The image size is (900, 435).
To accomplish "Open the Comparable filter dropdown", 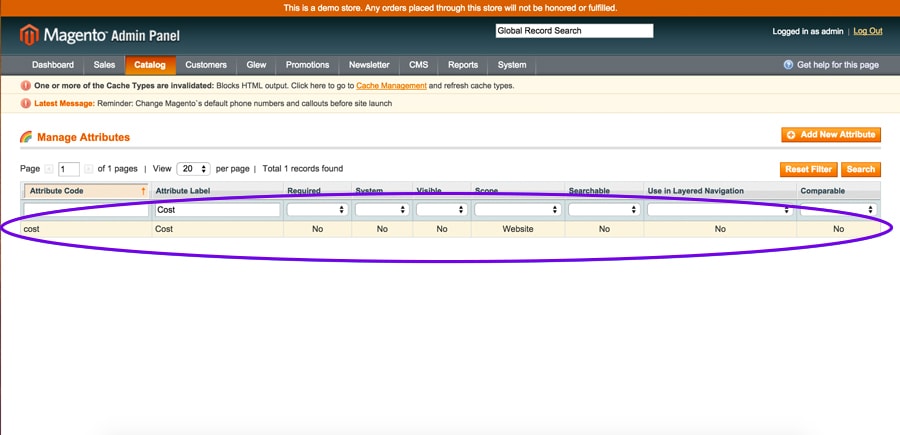I will pos(839,210).
